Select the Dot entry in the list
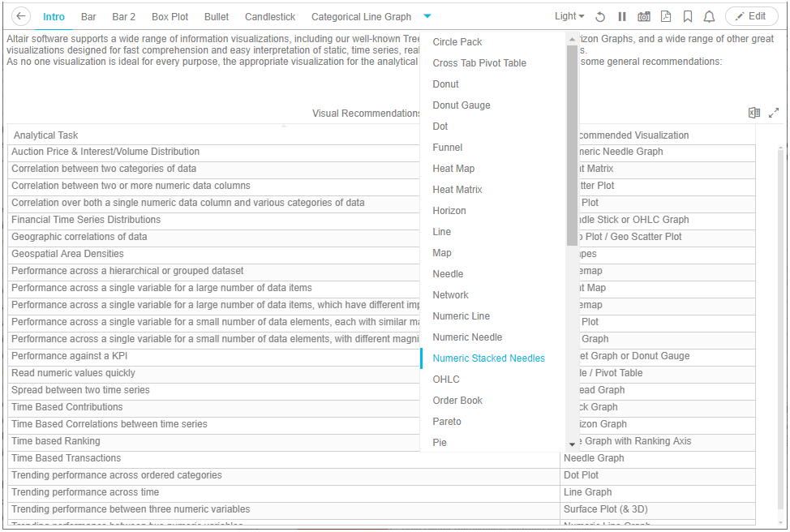This screenshot has width=790, height=532. pyautogui.click(x=493, y=127)
